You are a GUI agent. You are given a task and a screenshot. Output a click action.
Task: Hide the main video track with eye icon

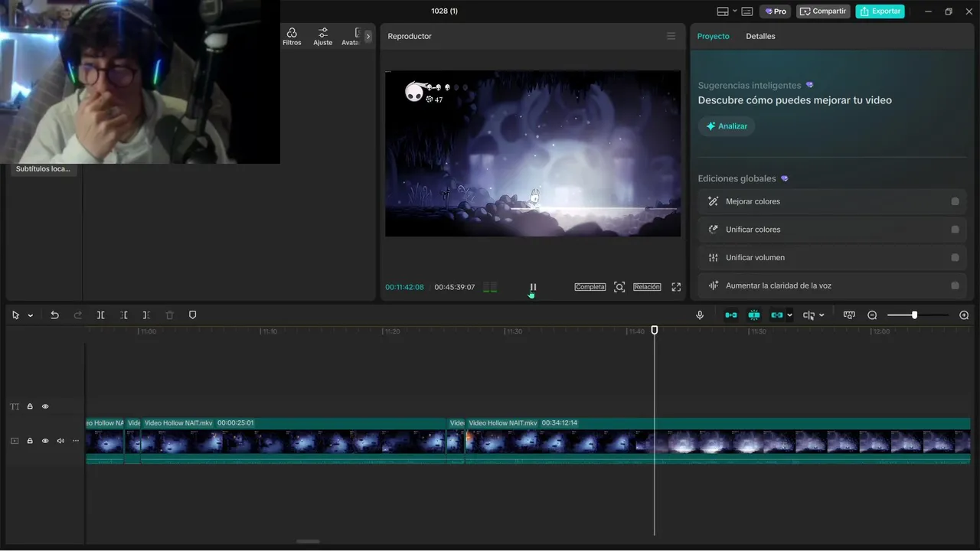coord(45,441)
